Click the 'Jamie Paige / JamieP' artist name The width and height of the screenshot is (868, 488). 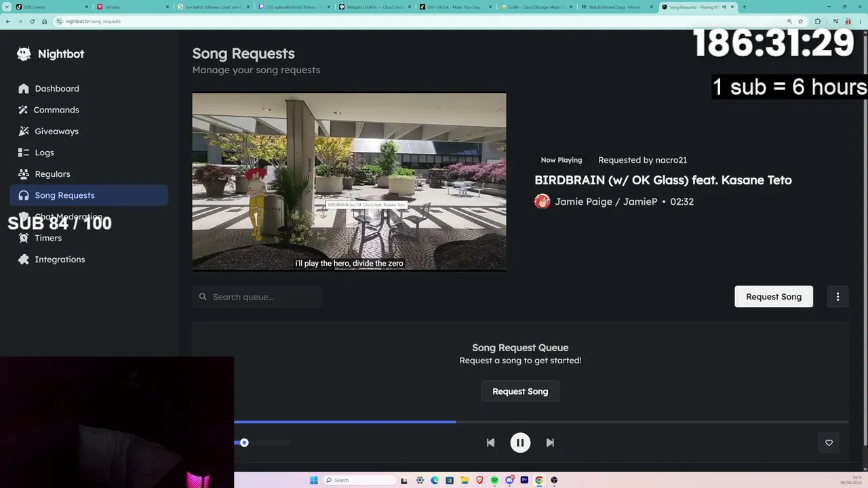pos(606,201)
